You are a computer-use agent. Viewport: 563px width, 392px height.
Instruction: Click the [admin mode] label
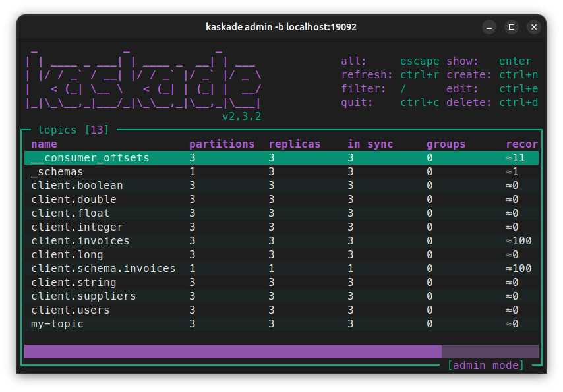(485, 366)
